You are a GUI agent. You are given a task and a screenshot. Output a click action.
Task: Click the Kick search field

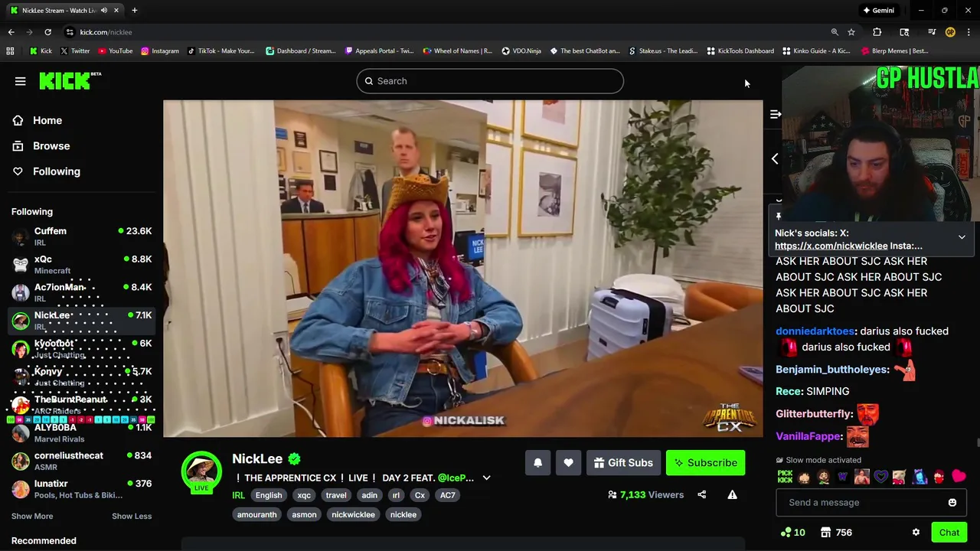490,81
